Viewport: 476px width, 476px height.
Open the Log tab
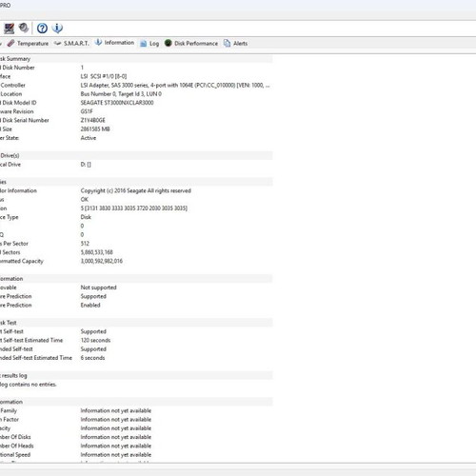[149, 44]
